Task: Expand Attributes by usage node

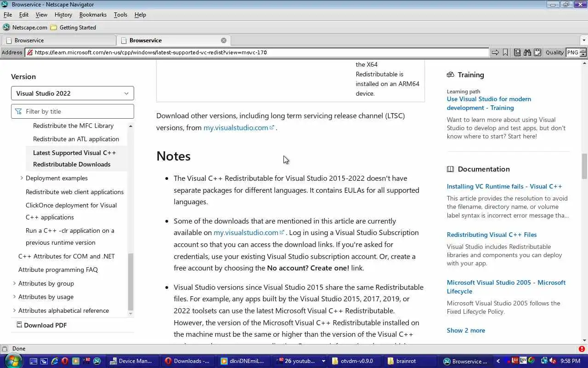Action: 14,297
